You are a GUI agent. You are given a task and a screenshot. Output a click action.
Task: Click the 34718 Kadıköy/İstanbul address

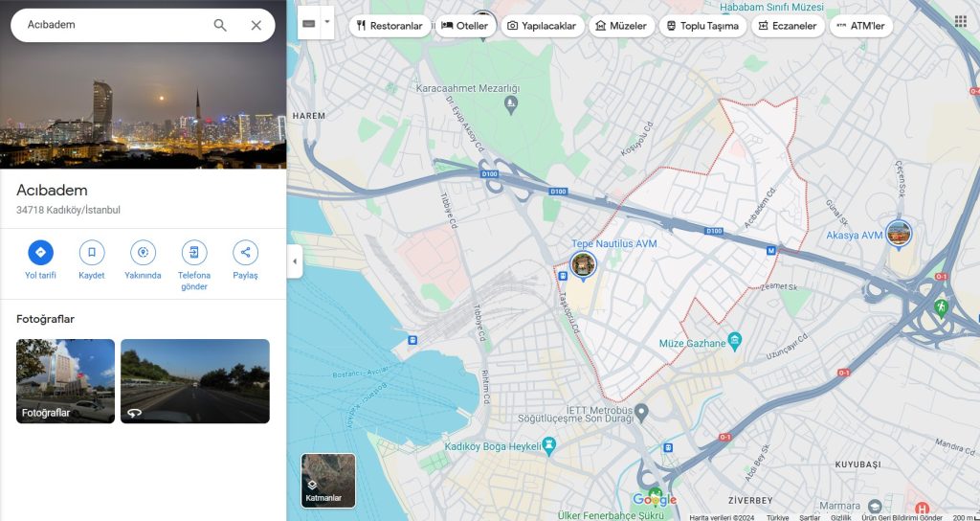68,210
